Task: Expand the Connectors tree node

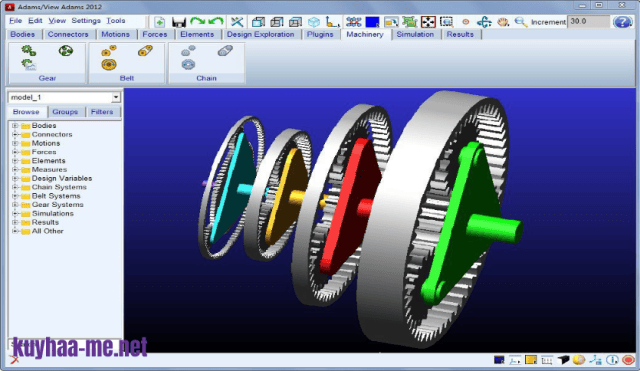Action: tap(15, 134)
